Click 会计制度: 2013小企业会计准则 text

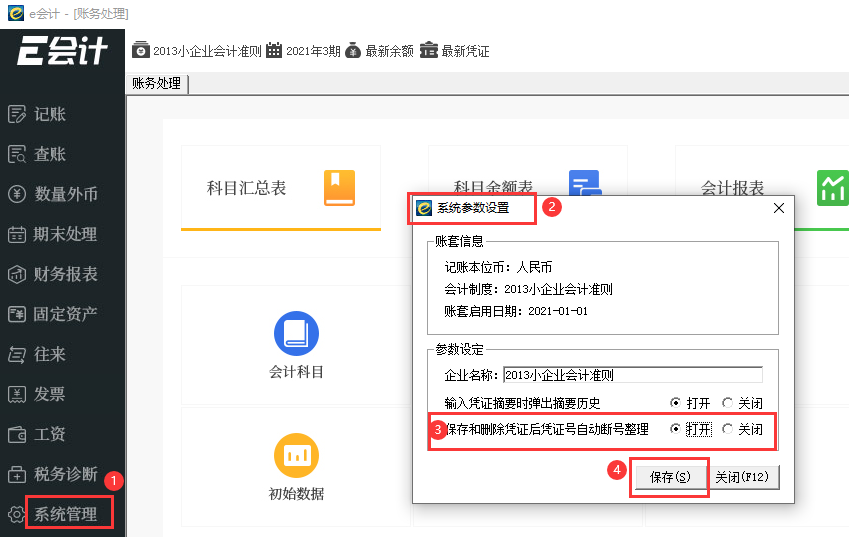click(x=528, y=290)
